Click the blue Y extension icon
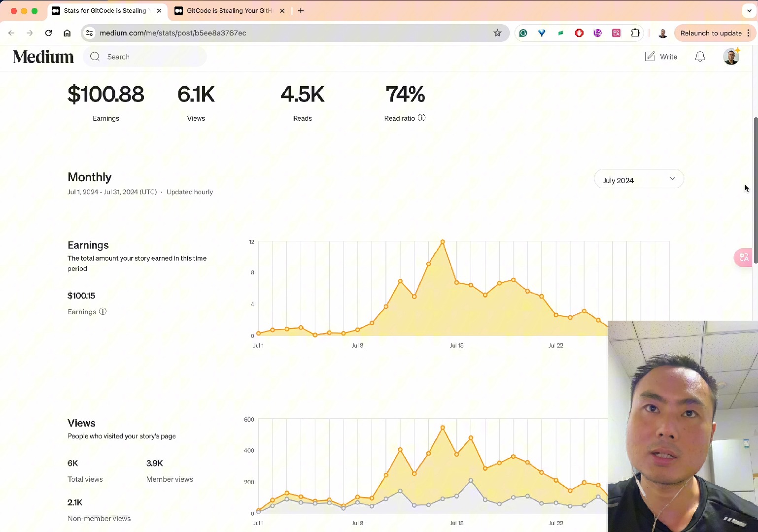The width and height of the screenshot is (758, 532). pos(542,33)
